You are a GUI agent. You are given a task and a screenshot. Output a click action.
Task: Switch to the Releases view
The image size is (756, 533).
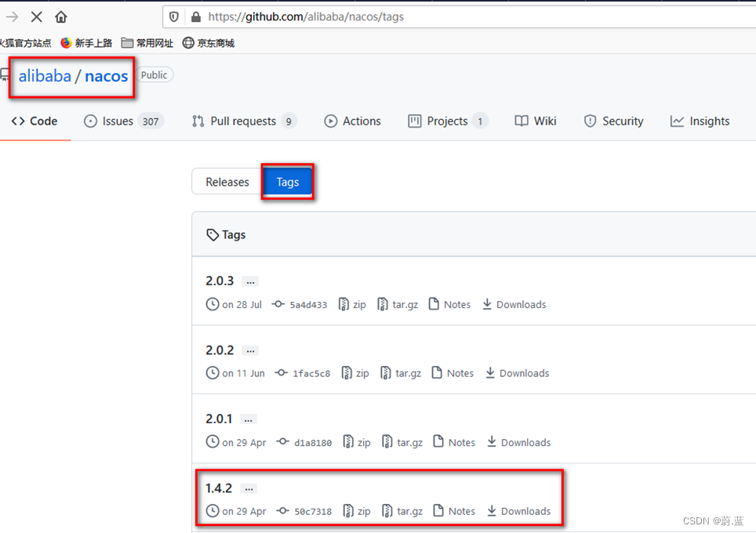coord(227,182)
